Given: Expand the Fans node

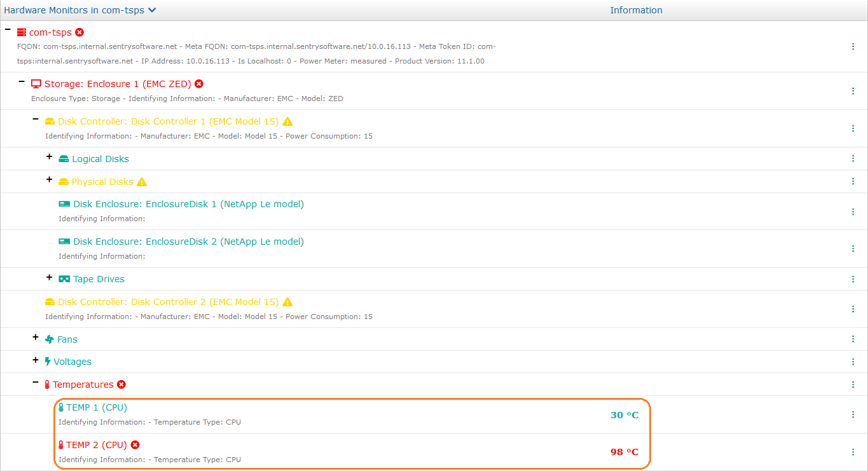Looking at the screenshot, I should (36, 338).
